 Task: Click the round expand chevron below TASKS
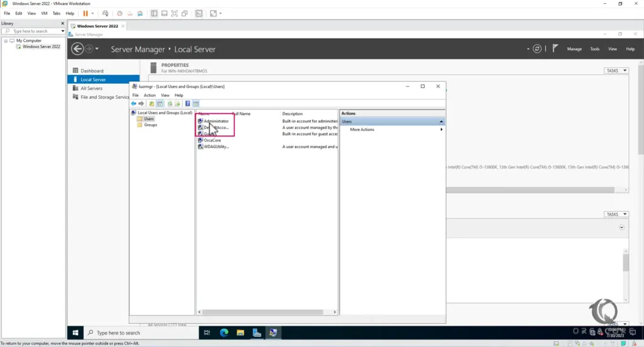(x=621, y=227)
